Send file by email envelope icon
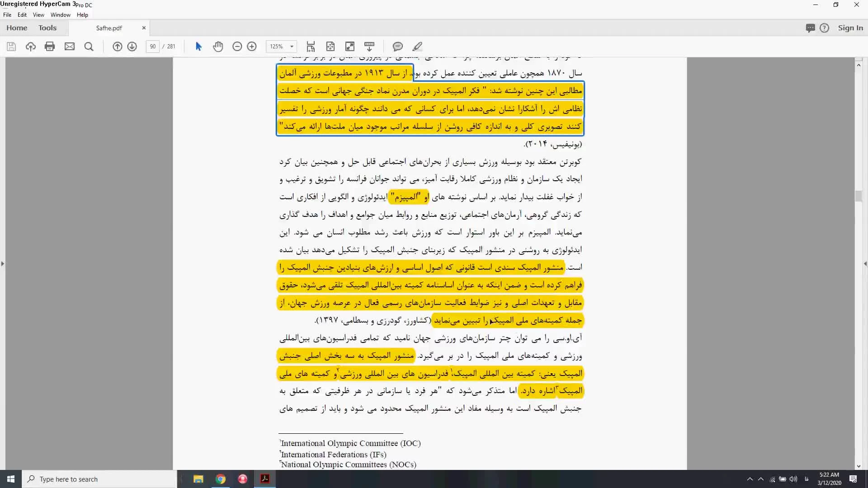 [x=70, y=47]
